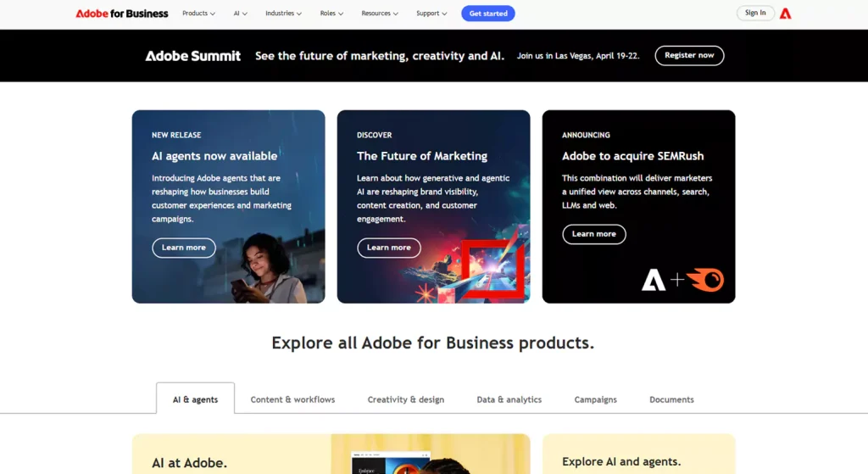This screenshot has height=474, width=868.
Task: Switch to the Content & workflows tab
Action: (292, 399)
